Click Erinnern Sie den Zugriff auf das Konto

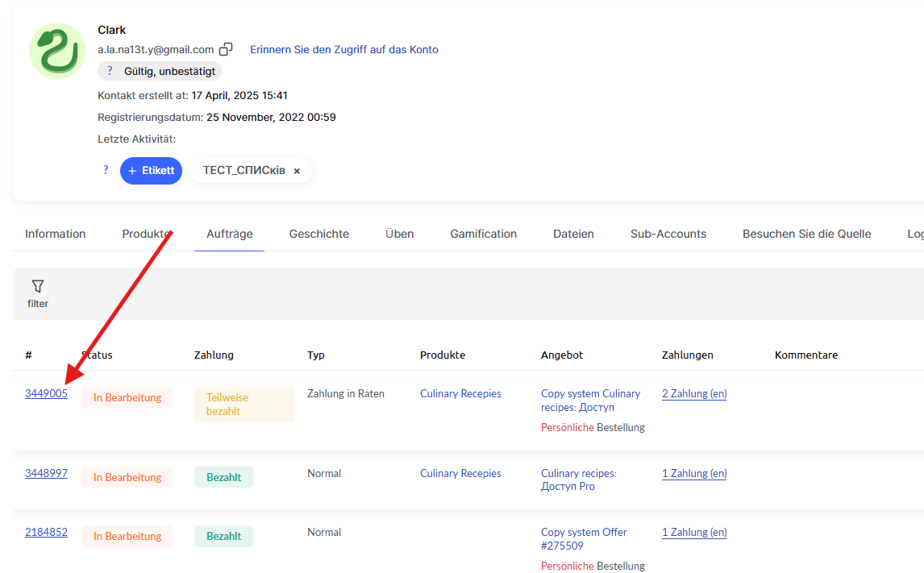tap(343, 49)
